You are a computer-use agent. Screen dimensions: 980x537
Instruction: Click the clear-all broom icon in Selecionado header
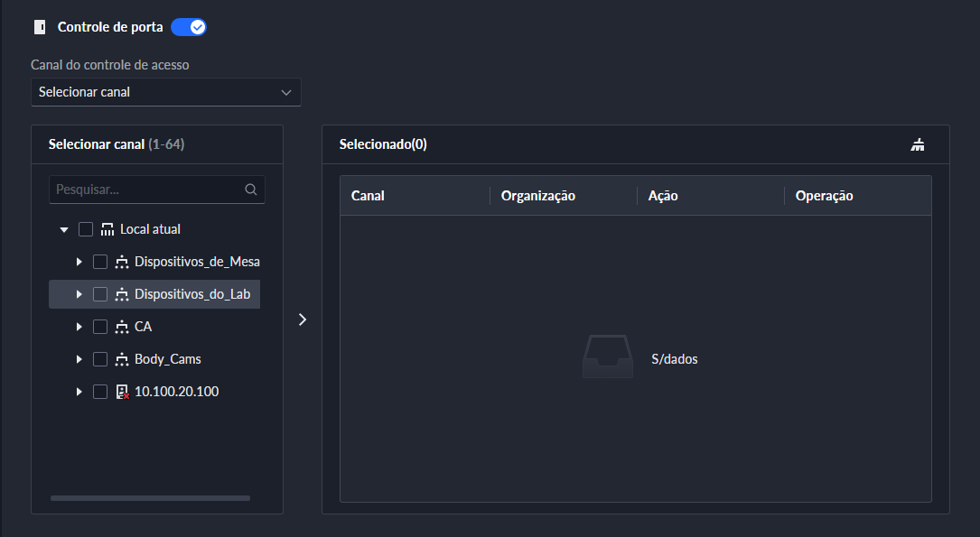[918, 144]
